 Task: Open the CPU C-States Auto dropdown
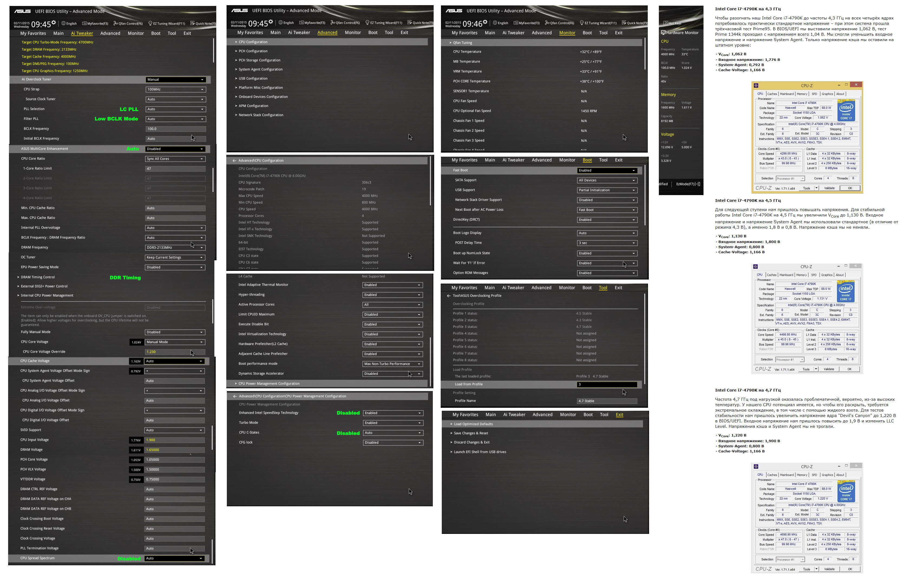point(393,433)
